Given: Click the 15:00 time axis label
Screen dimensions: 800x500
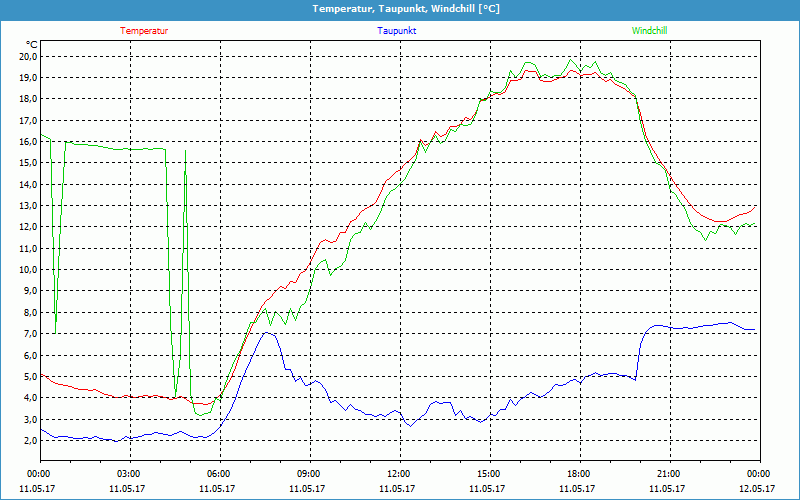Looking at the screenshot, I should pos(489,474).
